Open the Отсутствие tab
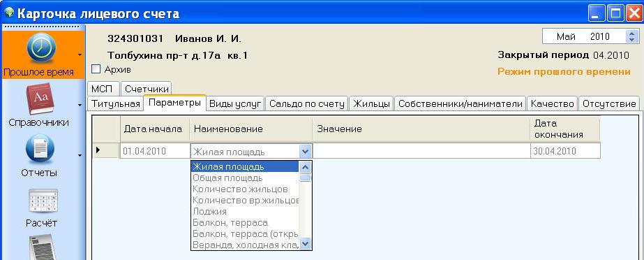 click(609, 103)
